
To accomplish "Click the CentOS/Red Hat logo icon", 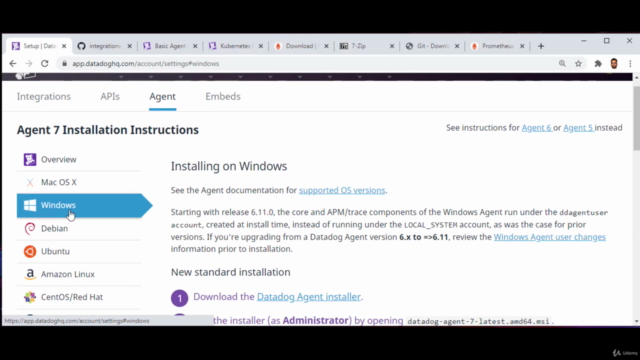I will coord(30,297).
